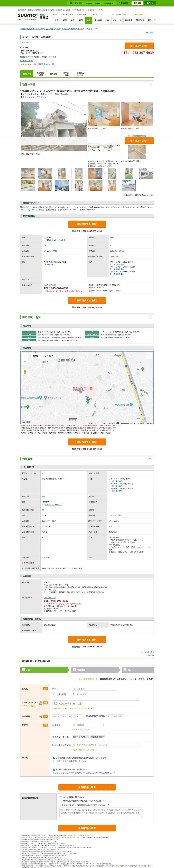Switch to 取り扱い店舗 tab

[x=67, y=74]
